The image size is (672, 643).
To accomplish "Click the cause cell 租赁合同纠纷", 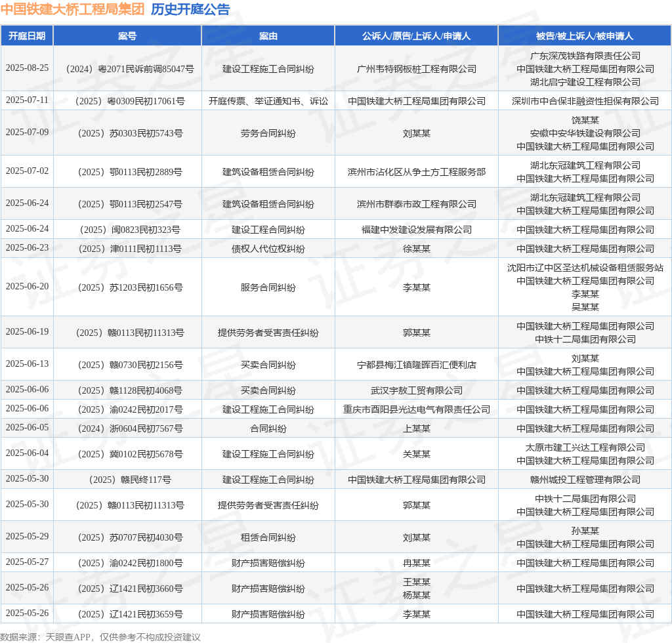I will point(268,537).
